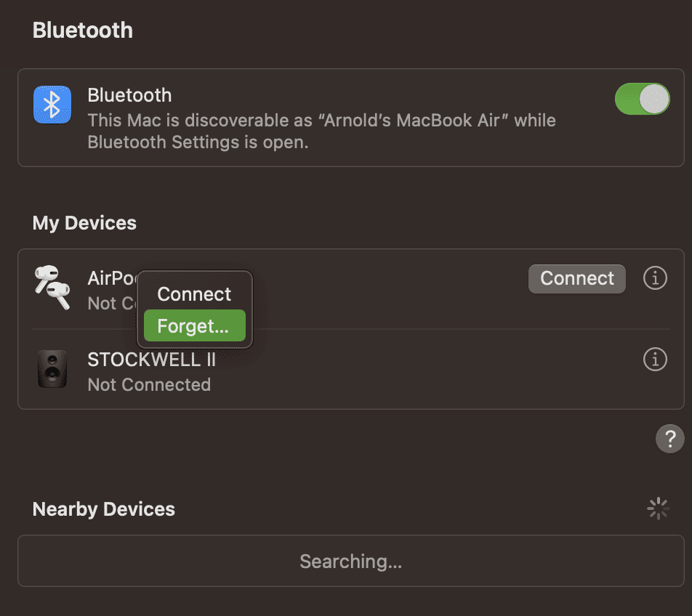The width and height of the screenshot is (692, 616).
Task: Click the STOCKWELL II speaker icon
Action: tap(52, 369)
